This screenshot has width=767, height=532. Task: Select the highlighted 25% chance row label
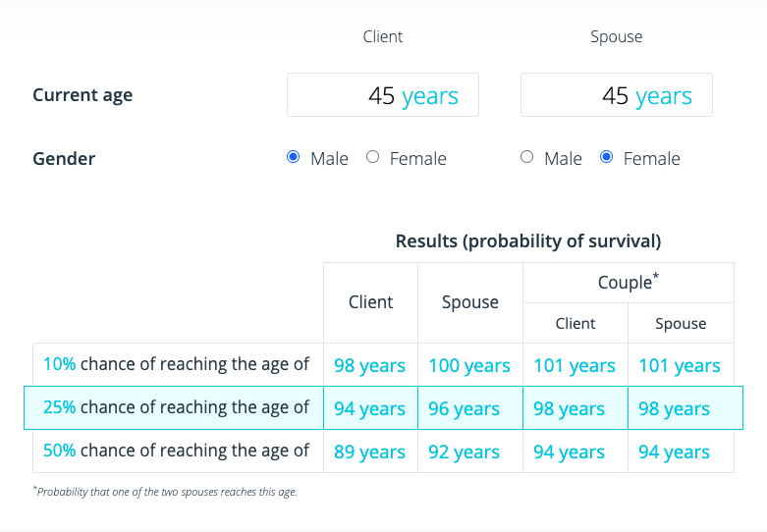(x=177, y=408)
